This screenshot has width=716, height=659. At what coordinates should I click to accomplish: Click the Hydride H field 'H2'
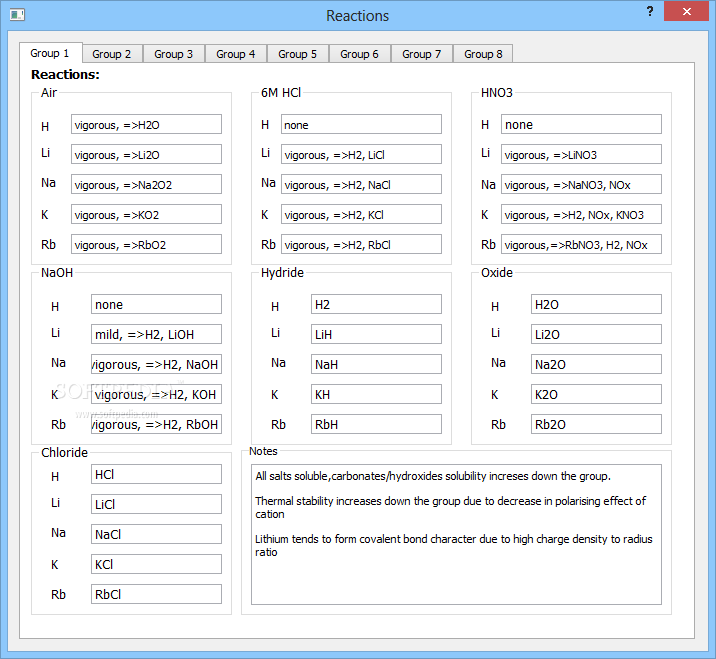[376, 304]
